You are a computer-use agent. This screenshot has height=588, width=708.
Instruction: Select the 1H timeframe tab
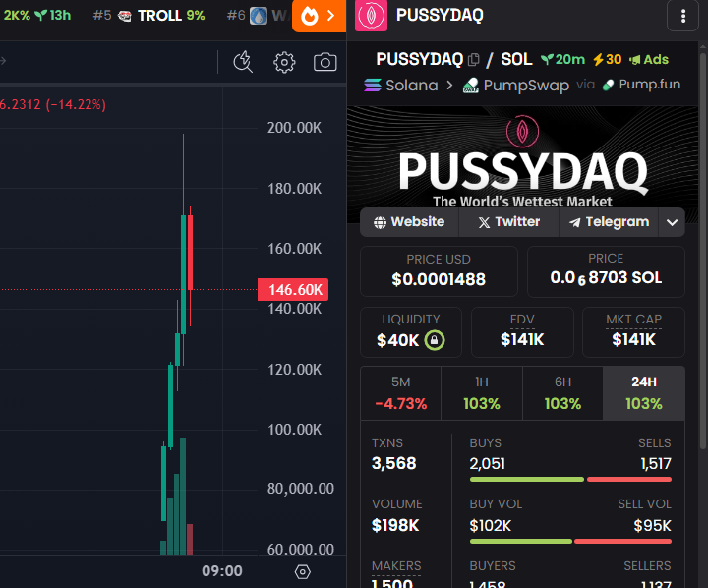(481, 393)
